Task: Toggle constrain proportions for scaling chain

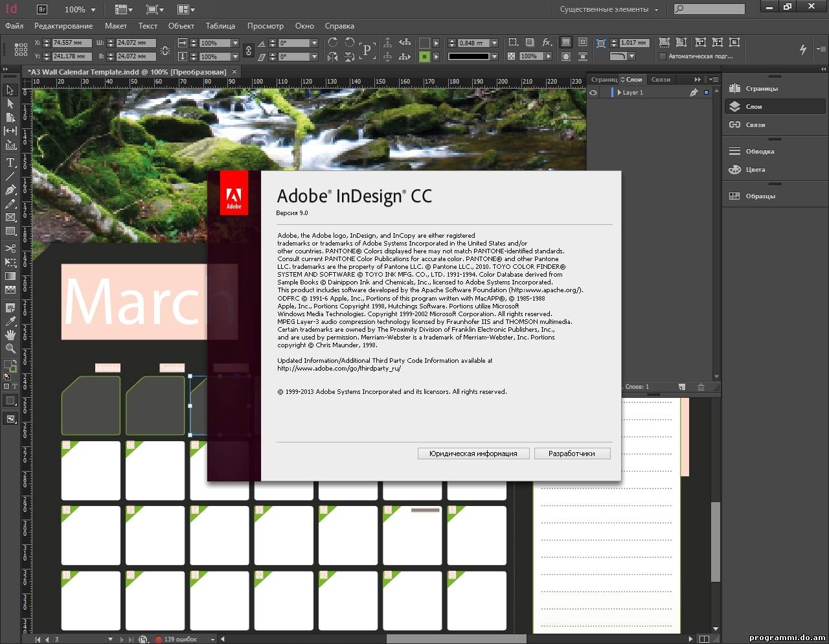Action: (248, 50)
